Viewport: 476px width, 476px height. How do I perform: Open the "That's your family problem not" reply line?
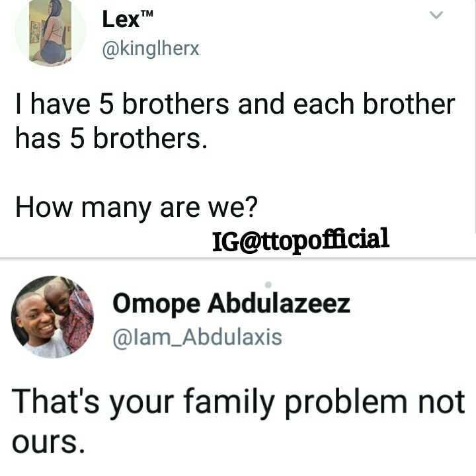(x=238, y=402)
